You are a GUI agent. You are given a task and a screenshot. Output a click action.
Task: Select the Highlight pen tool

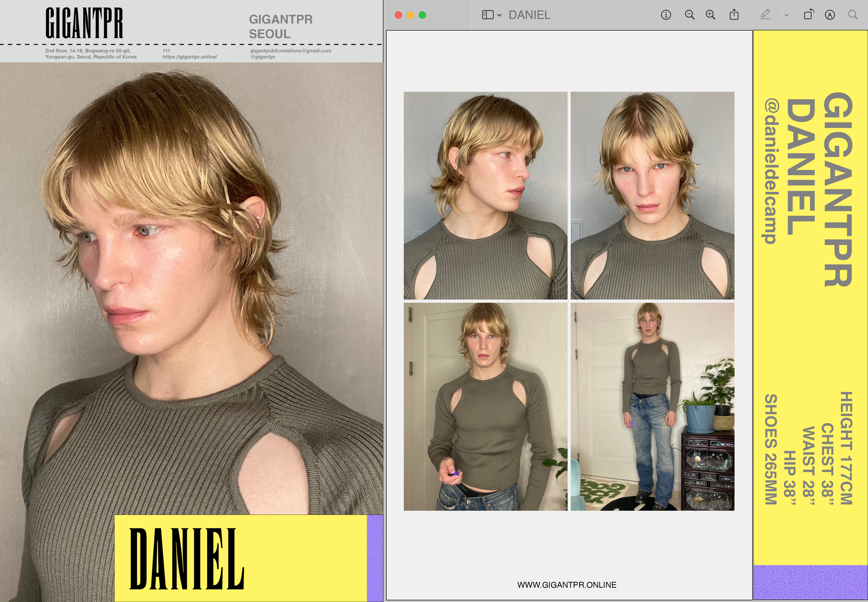pos(765,15)
